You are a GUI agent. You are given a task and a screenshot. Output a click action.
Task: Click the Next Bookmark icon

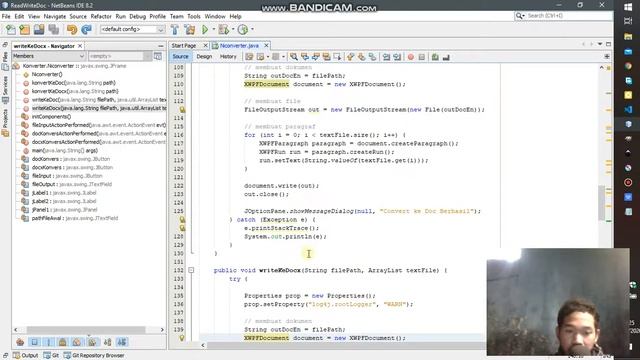[x=362, y=57]
